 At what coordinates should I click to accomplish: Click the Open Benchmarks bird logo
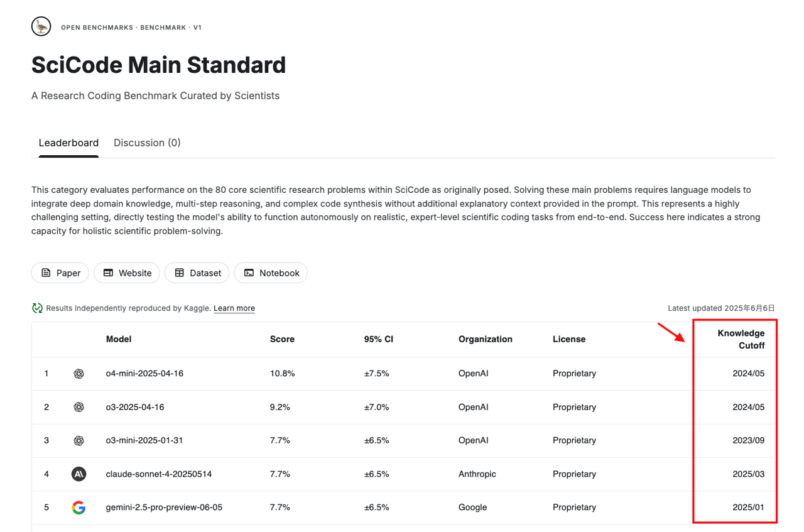coord(41,26)
